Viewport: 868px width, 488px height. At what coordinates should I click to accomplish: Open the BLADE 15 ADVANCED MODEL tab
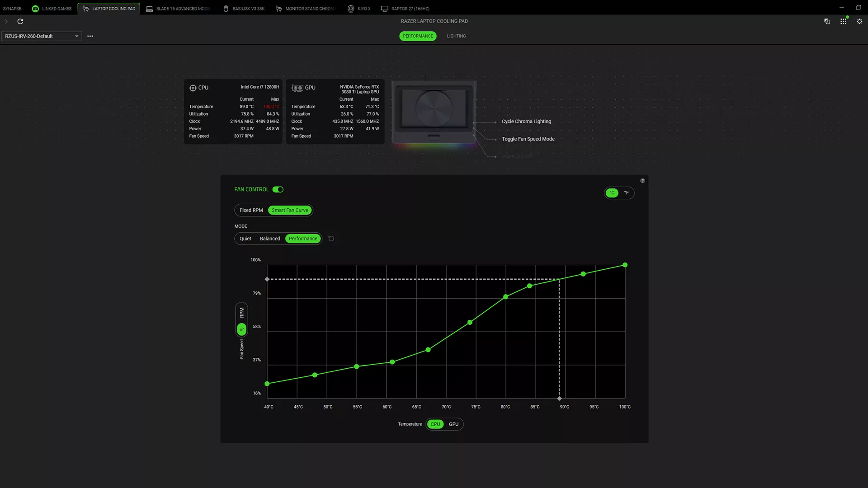(178, 9)
